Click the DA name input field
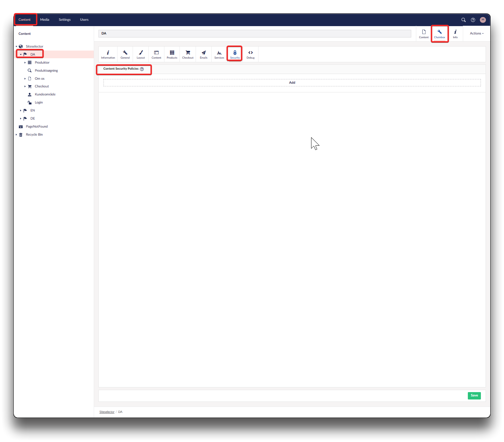Viewport: 504px width, 442px height. pos(255,33)
